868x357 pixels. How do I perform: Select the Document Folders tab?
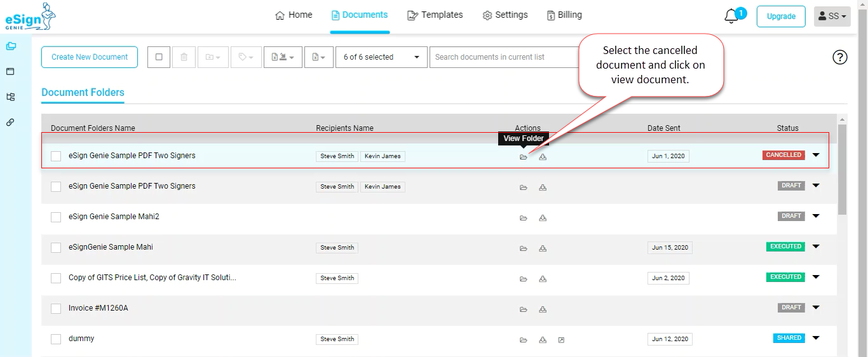pos(83,93)
